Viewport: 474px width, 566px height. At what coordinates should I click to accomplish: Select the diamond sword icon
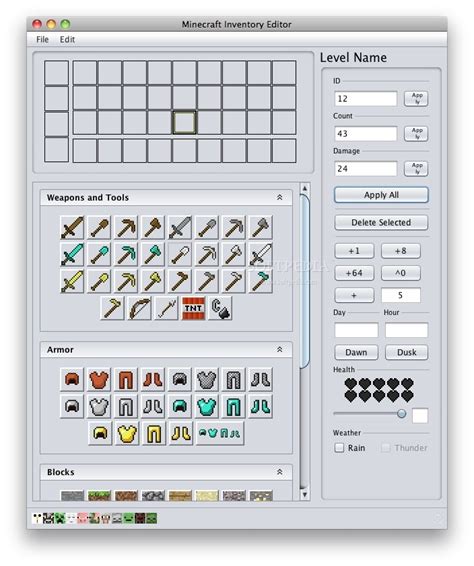(x=72, y=254)
